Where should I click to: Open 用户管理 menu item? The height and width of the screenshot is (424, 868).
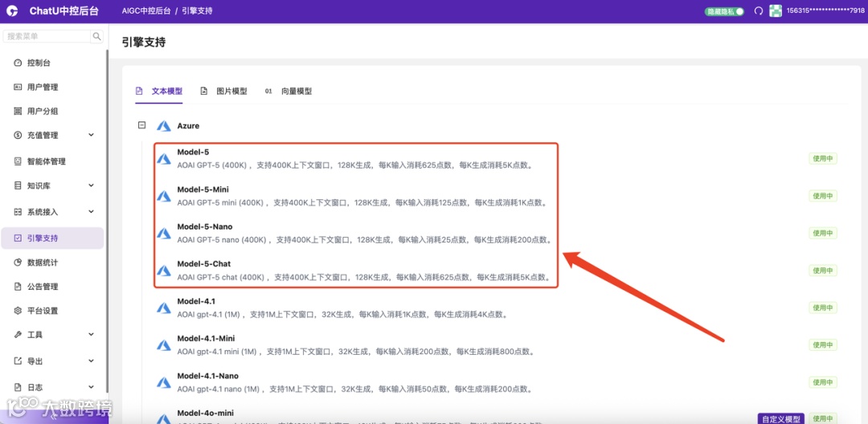[x=52, y=88]
